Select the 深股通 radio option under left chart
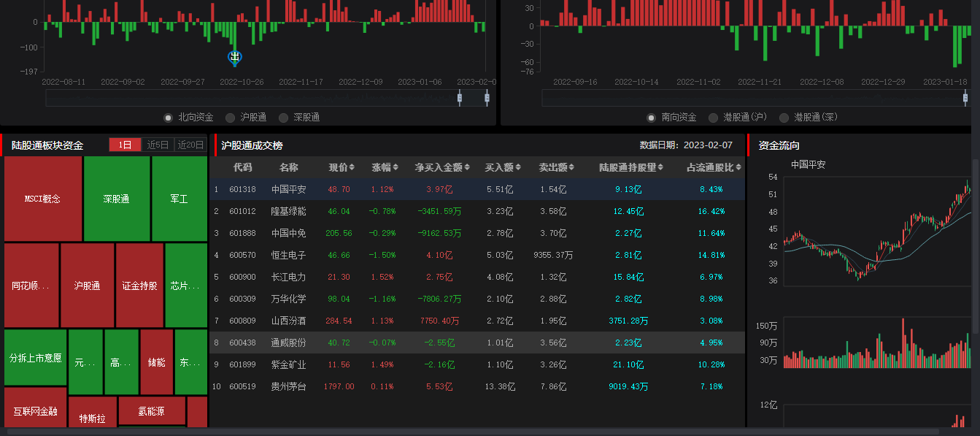 point(283,117)
